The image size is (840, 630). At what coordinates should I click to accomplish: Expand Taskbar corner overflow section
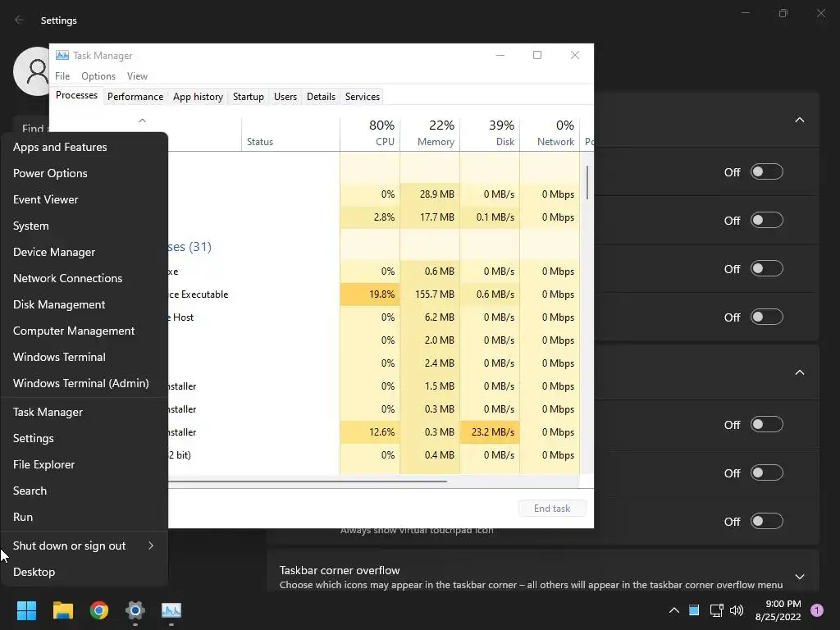coord(799,577)
